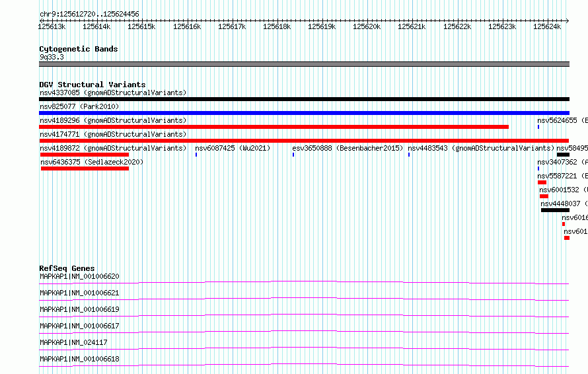Open the nsv4337085 gnomAD variant label
This screenshot has width=588, height=374.
(113, 93)
